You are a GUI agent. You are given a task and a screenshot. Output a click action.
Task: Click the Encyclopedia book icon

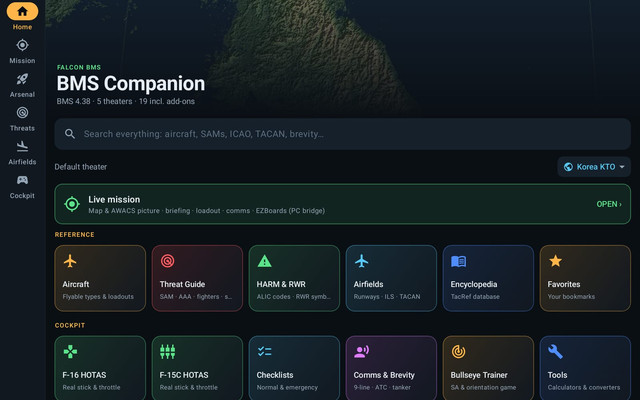(x=458, y=261)
